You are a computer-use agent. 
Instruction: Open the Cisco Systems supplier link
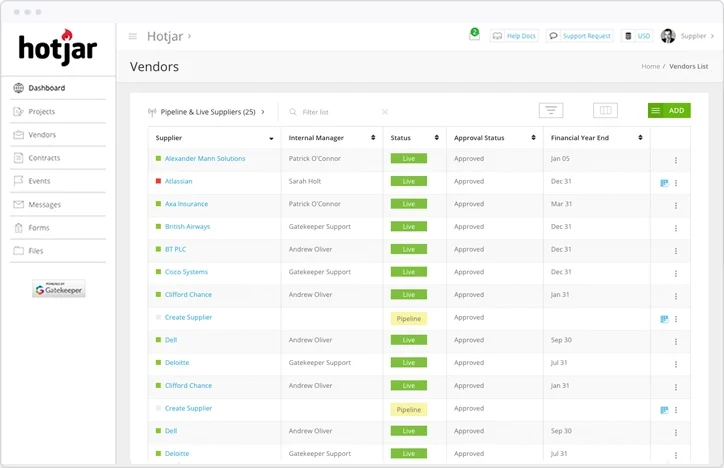coord(186,272)
